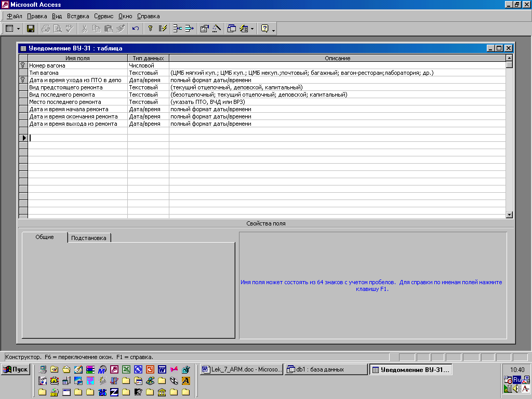Toggle the Primary Key toolbar button
Screen dimensions: 532x399
coord(150,29)
